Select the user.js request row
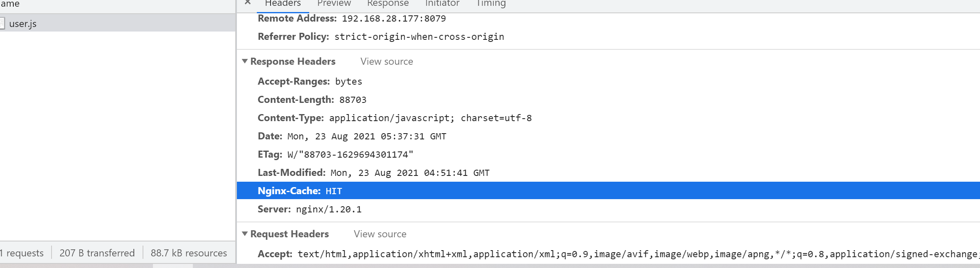Screen dimensions: 980x268 (x=118, y=23)
